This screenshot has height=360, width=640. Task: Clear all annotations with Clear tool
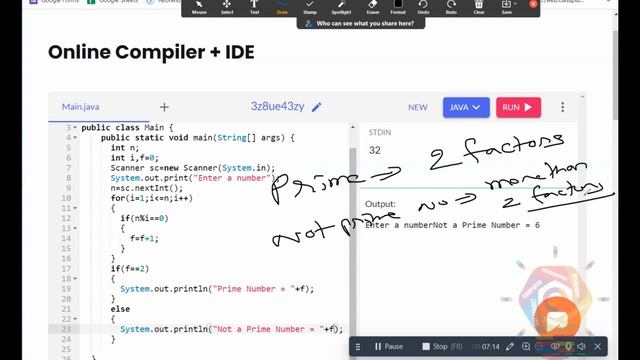(479, 7)
